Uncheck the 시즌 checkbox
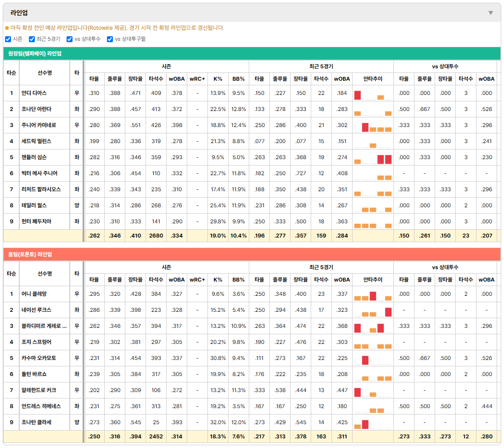Viewport: 504px width, 448px height. (x=8, y=39)
